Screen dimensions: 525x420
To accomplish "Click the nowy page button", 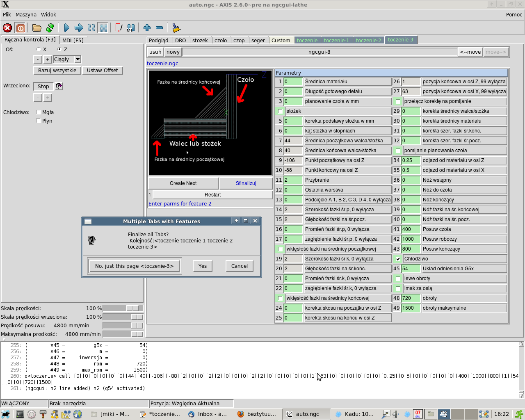I will (x=173, y=52).
